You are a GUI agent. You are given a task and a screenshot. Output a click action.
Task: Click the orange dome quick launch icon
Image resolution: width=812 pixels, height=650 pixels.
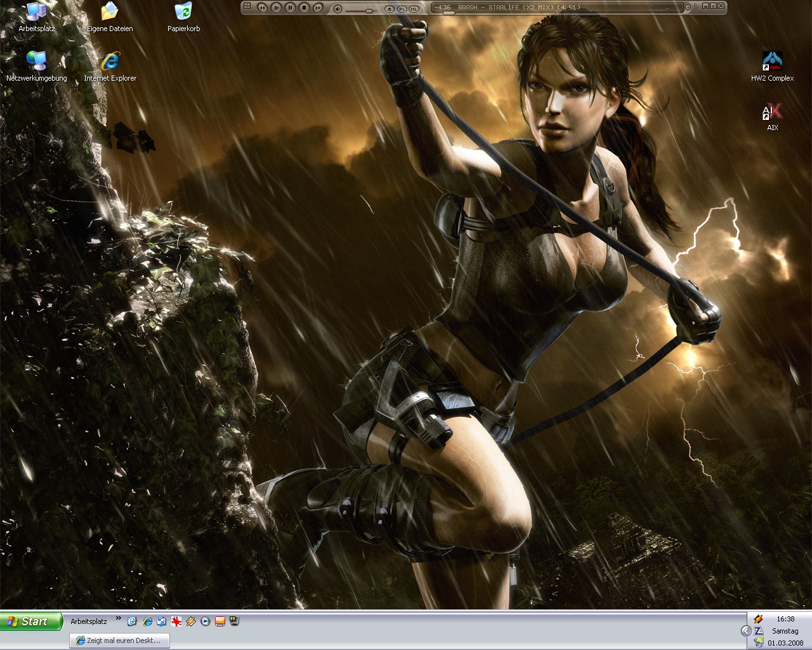(220, 621)
